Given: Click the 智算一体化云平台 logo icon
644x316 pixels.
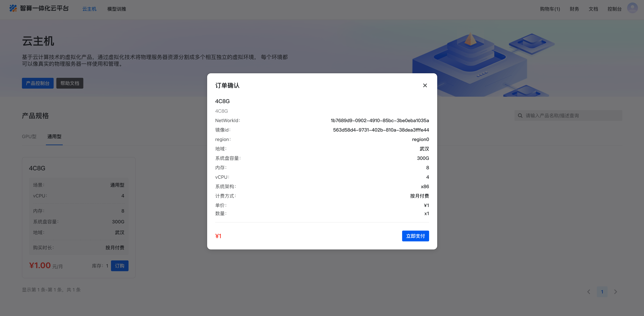Looking at the screenshot, I should (x=13, y=8).
